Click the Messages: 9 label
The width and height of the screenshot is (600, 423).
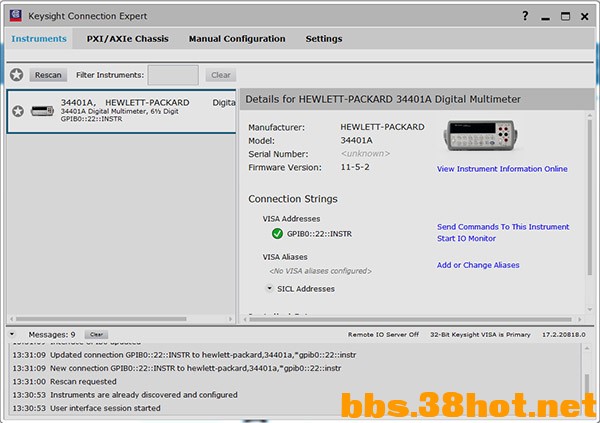[x=52, y=334]
